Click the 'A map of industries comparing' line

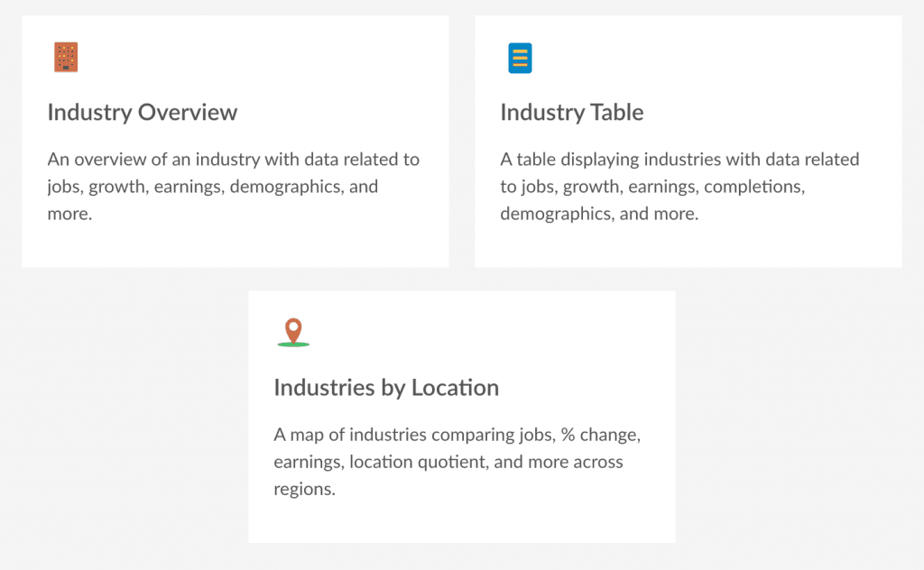pyautogui.click(x=457, y=435)
